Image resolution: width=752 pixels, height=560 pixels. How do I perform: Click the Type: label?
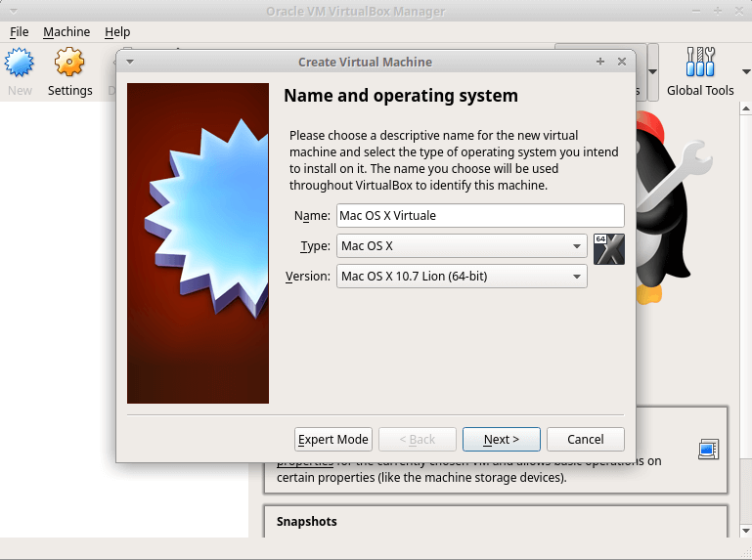pos(316,246)
